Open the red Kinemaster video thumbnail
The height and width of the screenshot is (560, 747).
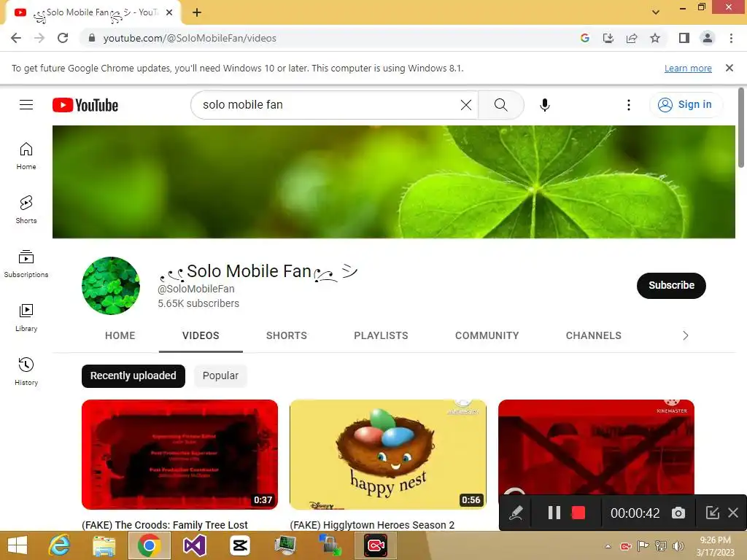coord(596,446)
